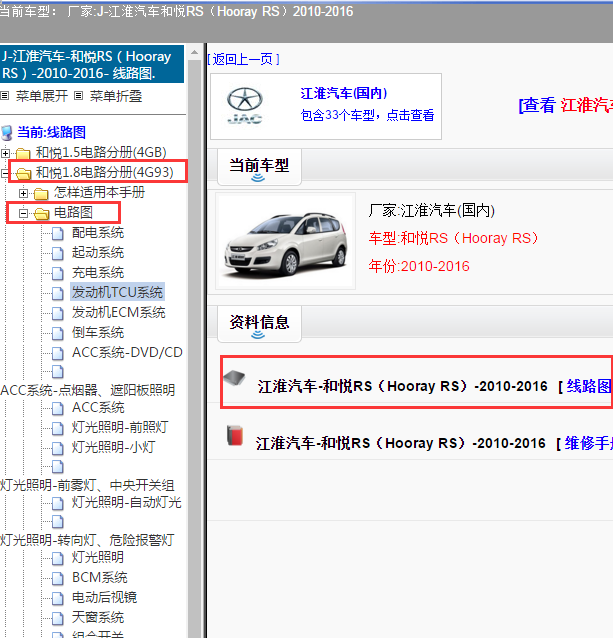This screenshot has width=613, height=638.
Task: Click page icon beside 发动机ECM系统
Action: tap(58, 313)
